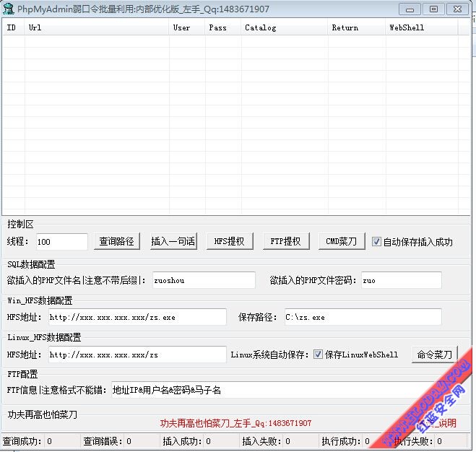The height and width of the screenshot is (452, 476).
Task: Click the Linux HFS地址 field ending /zs
Action: click(137, 355)
